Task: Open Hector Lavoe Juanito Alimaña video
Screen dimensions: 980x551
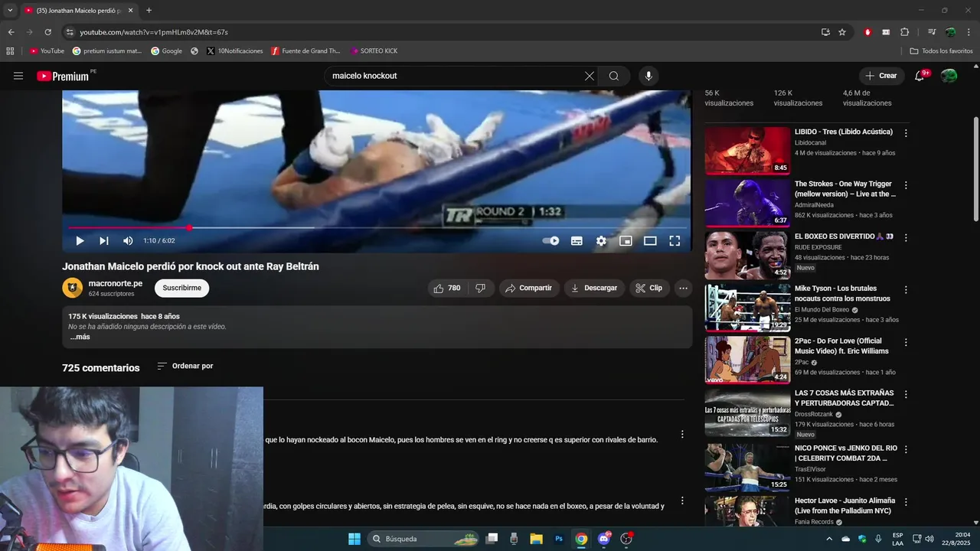Action: [844, 505]
